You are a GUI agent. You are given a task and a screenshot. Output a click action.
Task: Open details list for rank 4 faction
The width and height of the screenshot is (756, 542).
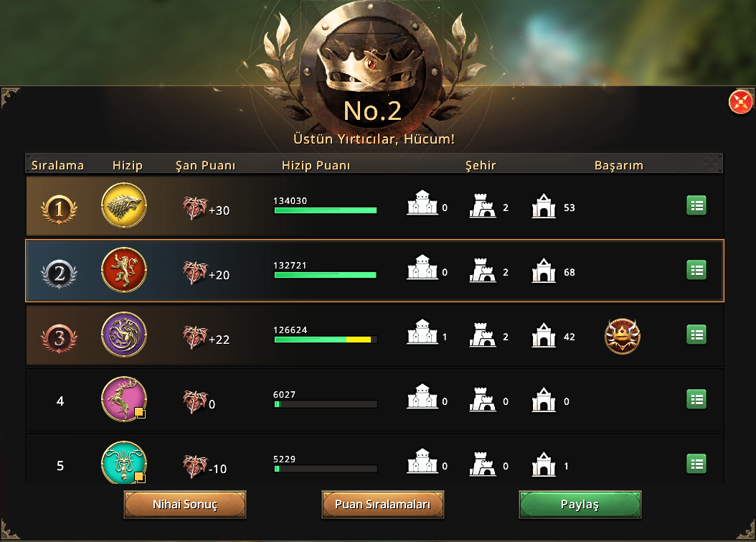696,400
